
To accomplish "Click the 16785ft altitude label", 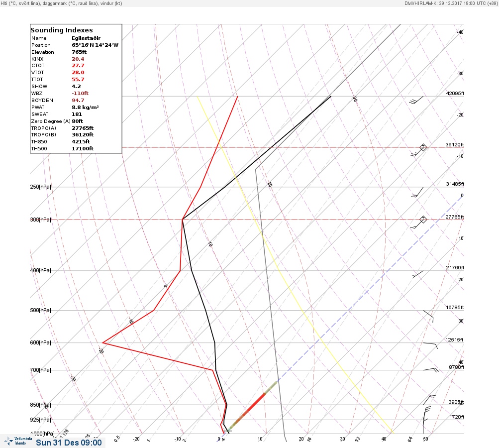I will pos(455,308).
